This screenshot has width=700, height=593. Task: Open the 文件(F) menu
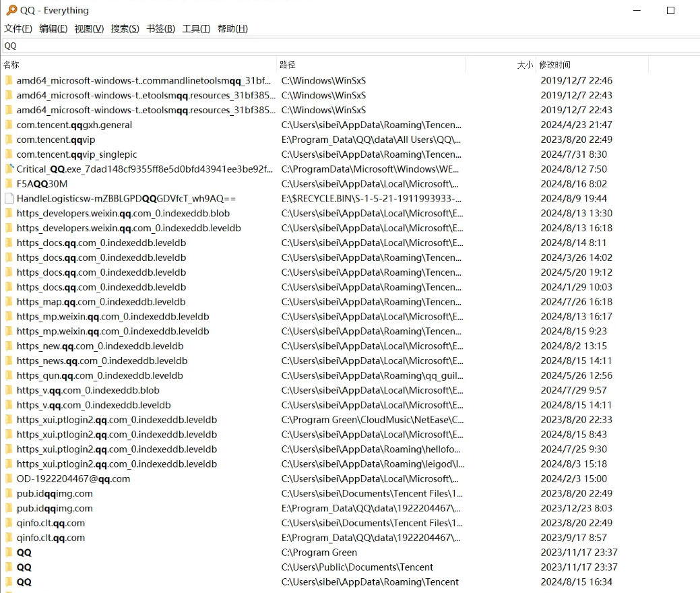(18, 28)
